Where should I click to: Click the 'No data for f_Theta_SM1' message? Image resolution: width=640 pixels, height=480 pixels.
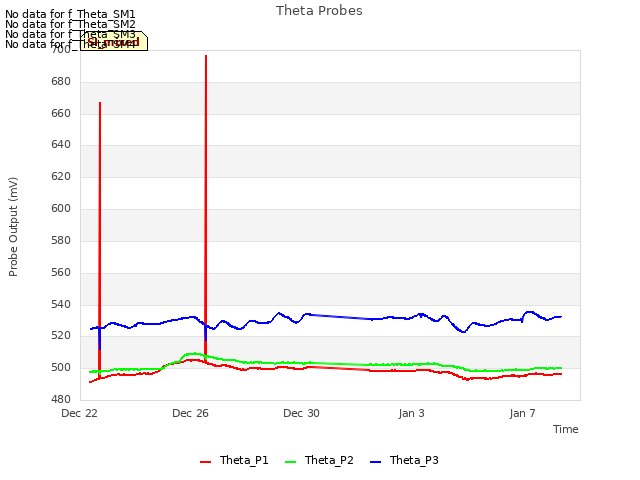coord(70,14)
